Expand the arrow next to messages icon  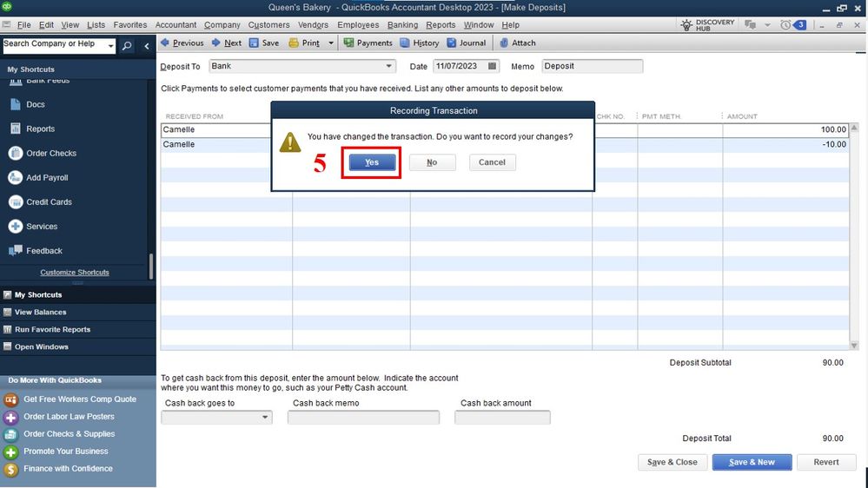tap(767, 25)
